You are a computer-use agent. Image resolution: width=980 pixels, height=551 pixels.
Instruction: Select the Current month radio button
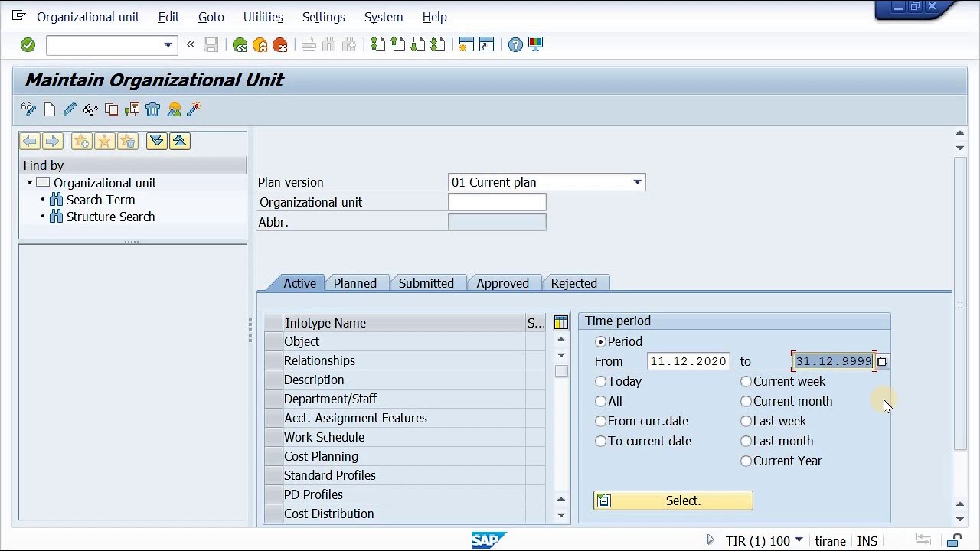click(x=746, y=401)
